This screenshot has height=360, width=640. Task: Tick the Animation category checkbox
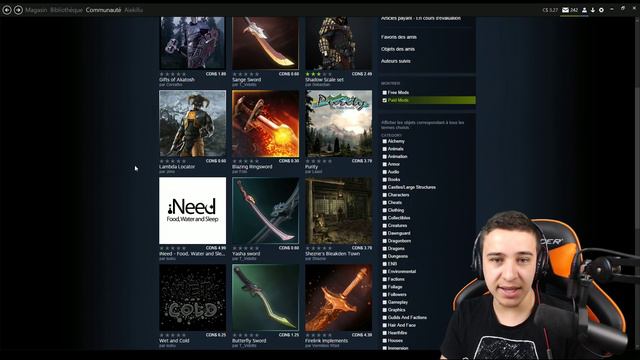384,157
